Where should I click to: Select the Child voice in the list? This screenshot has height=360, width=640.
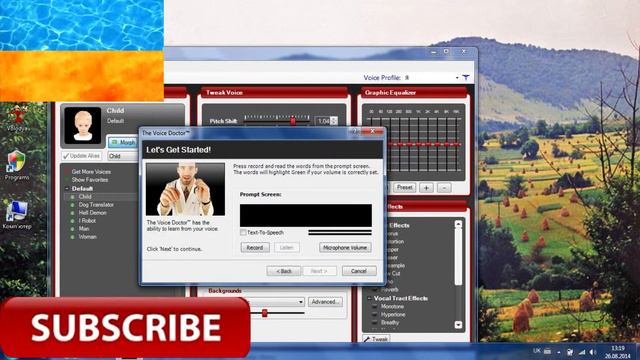pyautogui.click(x=85, y=197)
